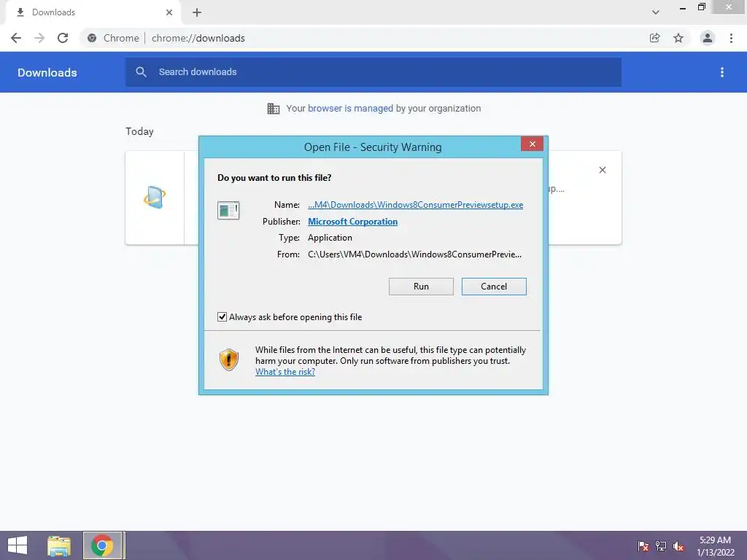
Task: Uncheck Always ask before opening this file
Action: [222, 317]
